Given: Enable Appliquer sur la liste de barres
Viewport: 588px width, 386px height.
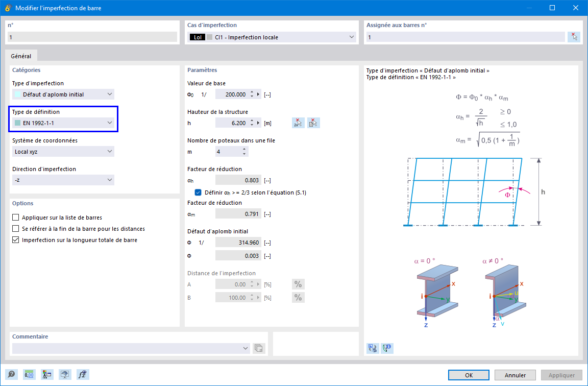Looking at the screenshot, I should tap(15, 218).
